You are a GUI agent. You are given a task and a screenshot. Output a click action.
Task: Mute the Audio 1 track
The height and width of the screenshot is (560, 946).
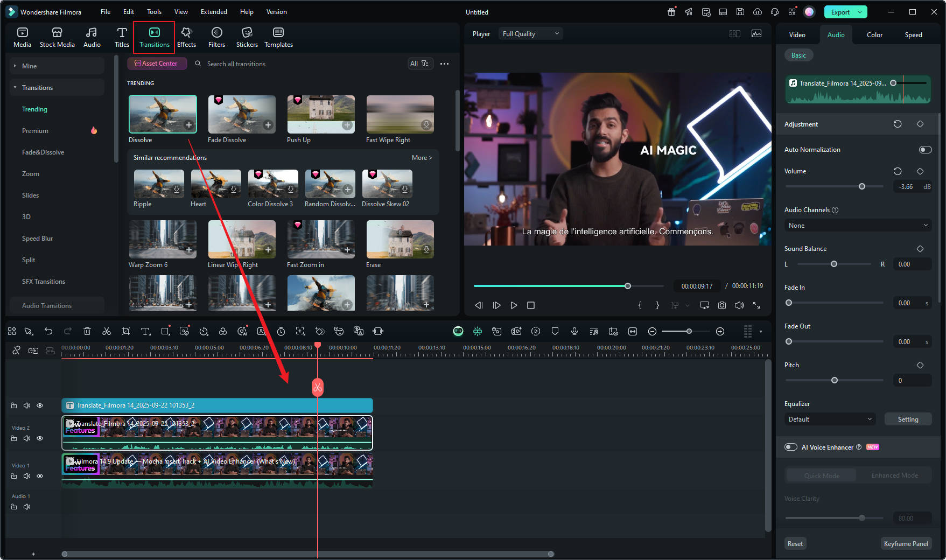[27, 507]
